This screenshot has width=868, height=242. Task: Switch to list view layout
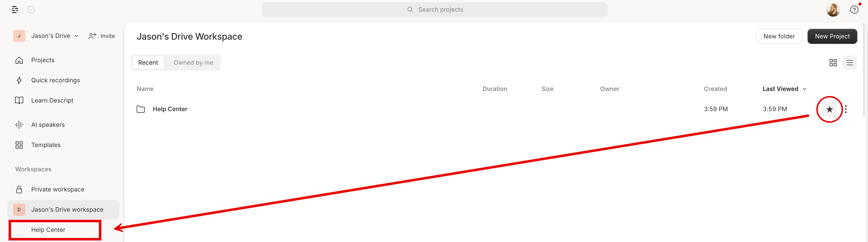click(850, 63)
